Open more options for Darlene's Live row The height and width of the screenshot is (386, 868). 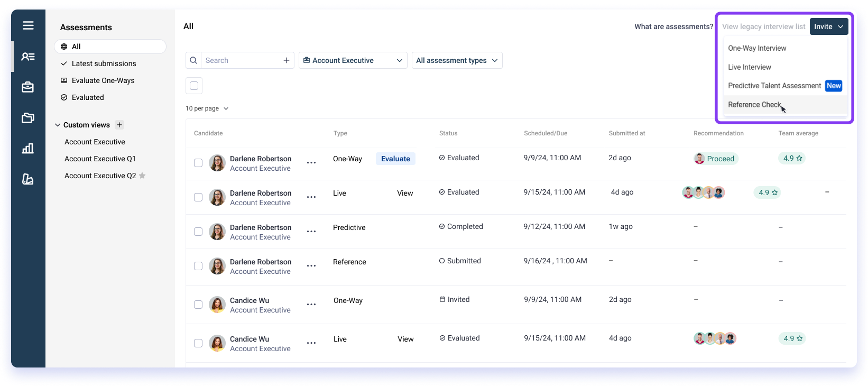click(x=311, y=197)
